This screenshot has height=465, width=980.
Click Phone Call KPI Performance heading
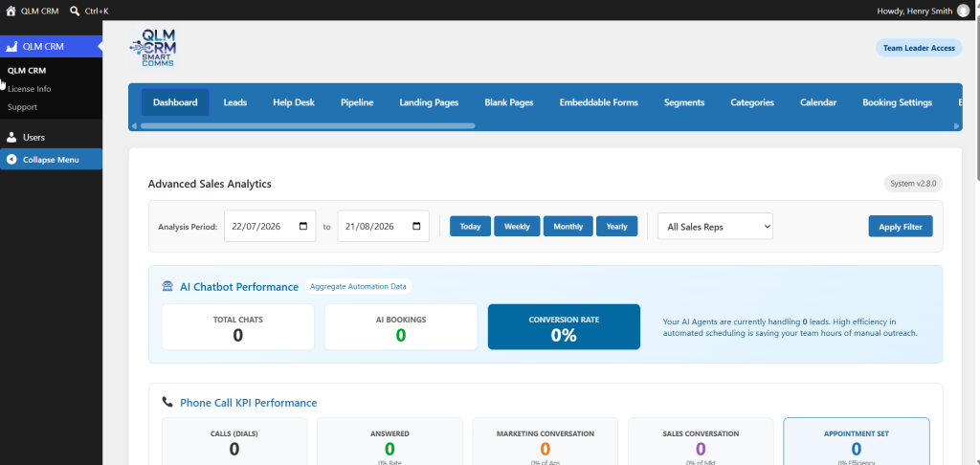tap(248, 403)
